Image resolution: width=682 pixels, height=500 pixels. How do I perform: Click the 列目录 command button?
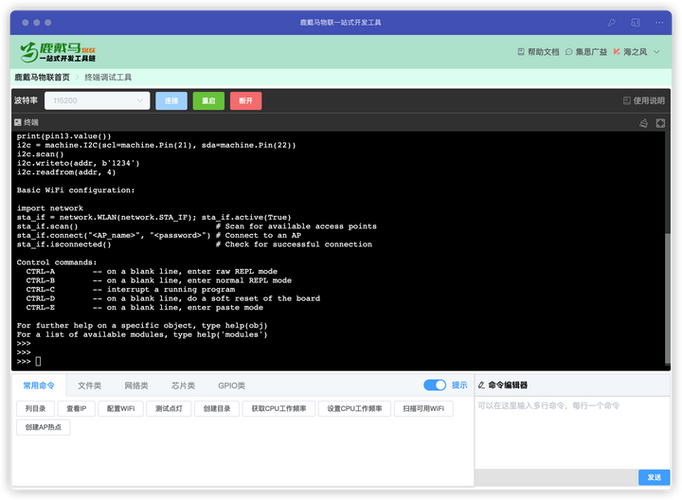pyautogui.click(x=36, y=408)
